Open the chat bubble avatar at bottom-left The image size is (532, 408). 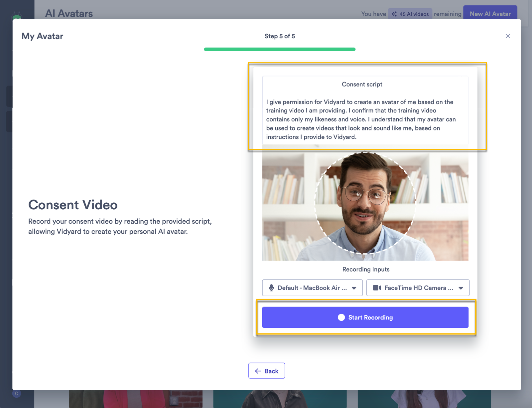click(16, 393)
